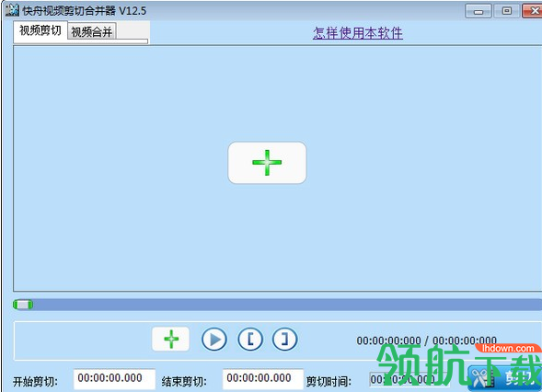Click the large green plus add-video button
The height and width of the screenshot is (392, 542).
click(x=267, y=163)
